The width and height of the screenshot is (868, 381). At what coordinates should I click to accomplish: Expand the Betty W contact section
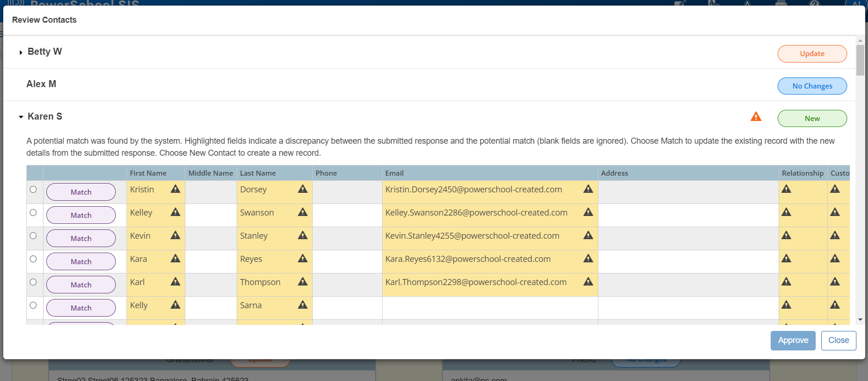(21, 52)
